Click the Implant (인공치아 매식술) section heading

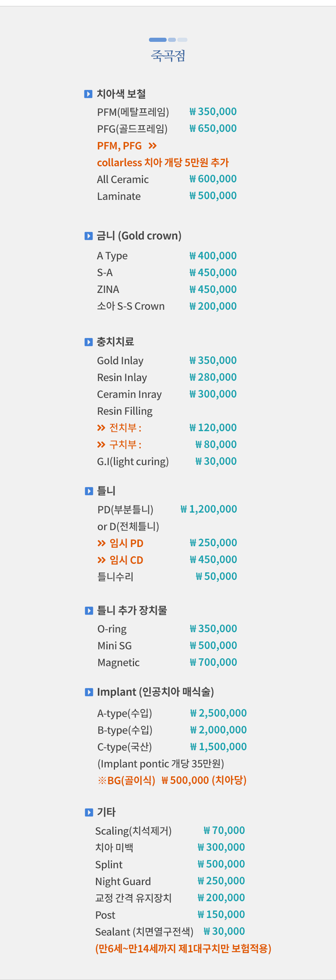point(155,692)
